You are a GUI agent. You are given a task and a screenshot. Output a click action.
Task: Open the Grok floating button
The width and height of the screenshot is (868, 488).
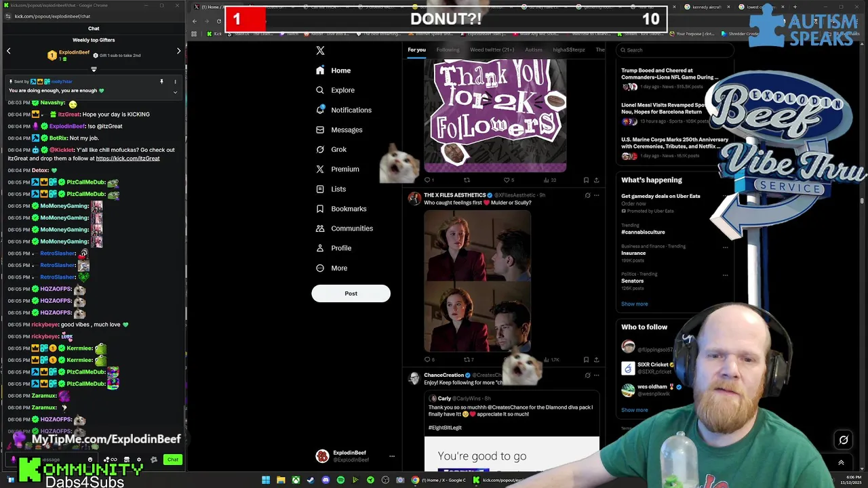pos(844,440)
